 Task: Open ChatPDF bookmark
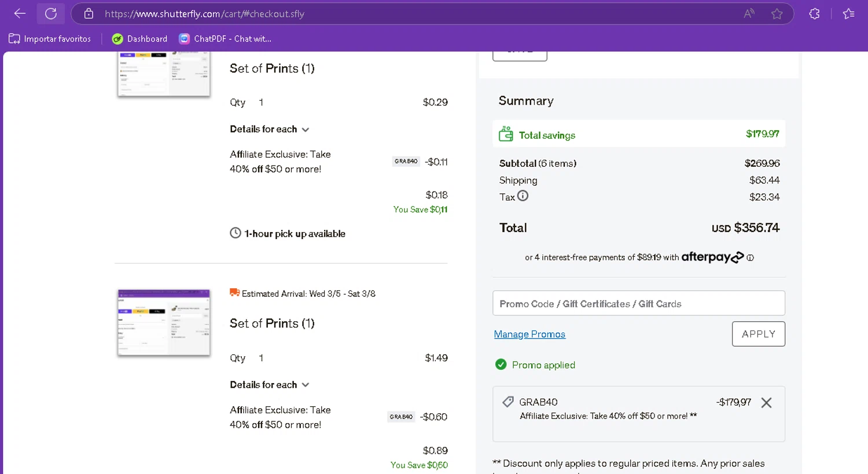(x=225, y=39)
